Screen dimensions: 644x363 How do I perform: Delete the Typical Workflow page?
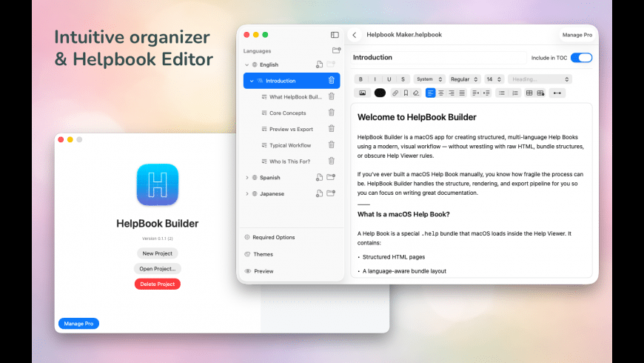(332, 144)
